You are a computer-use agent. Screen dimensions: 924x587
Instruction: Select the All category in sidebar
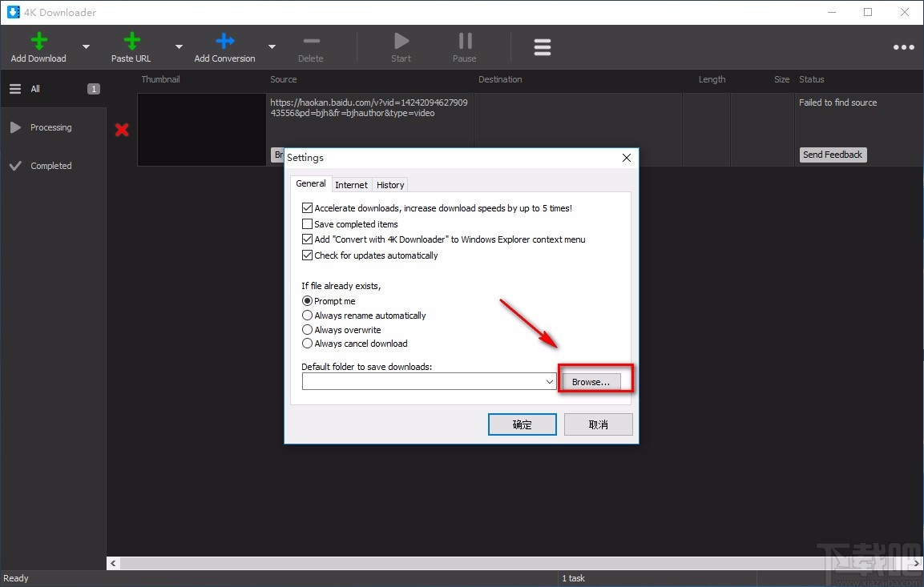[54, 89]
